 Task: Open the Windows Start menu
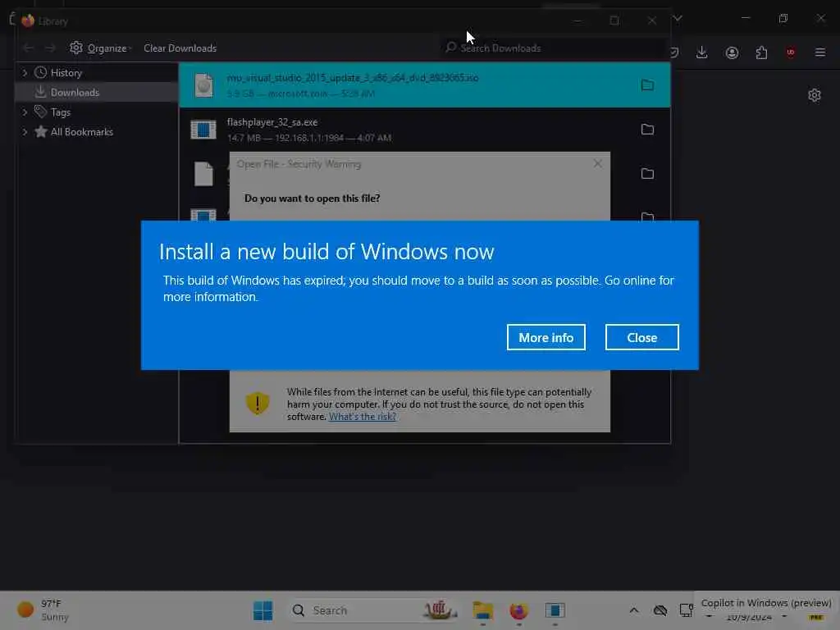point(262,610)
